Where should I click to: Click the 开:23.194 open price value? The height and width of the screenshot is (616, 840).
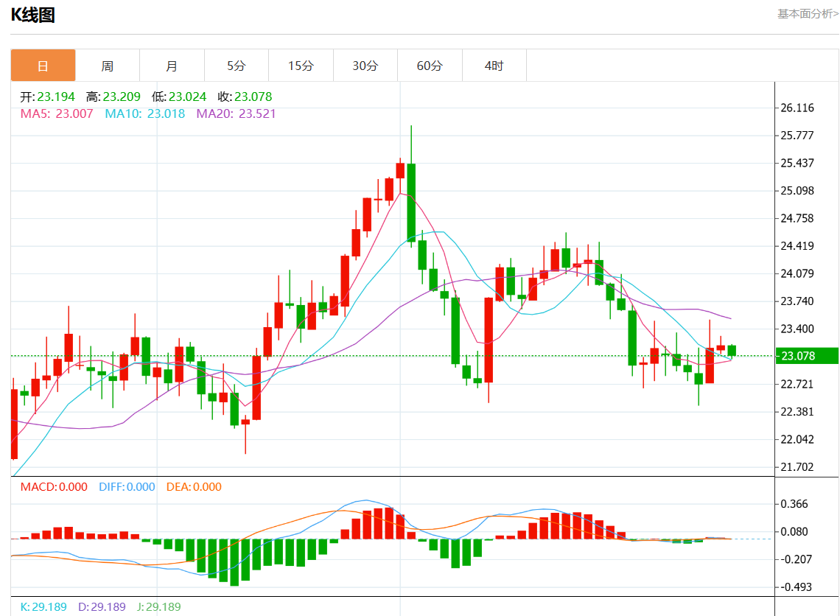click(x=47, y=97)
